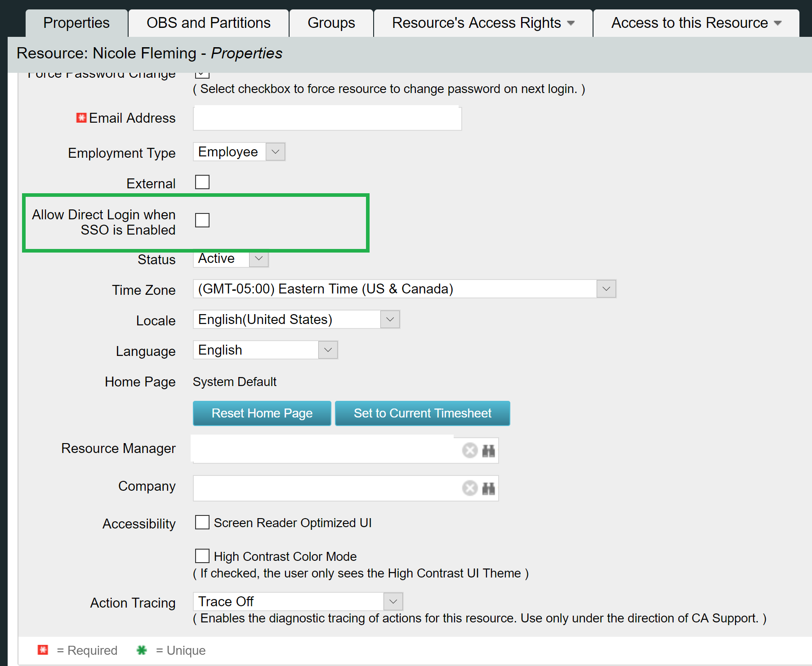This screenshot has width=812, height=666.
Task: Click the Company binoculars browse icon
Action: [x=488, y=488]
